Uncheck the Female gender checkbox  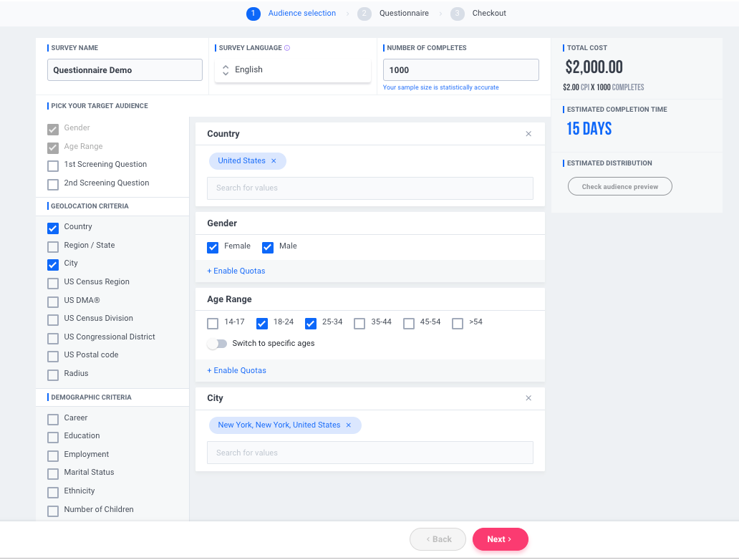(213, 248)
